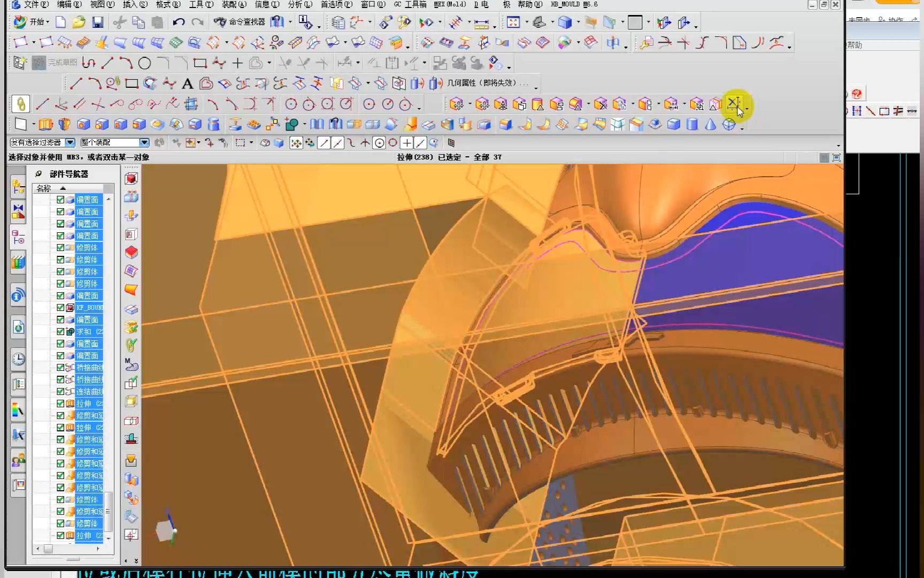Click the Cone primitive icon
Viewport: 924px width, 578px height.
click(710, 125)
